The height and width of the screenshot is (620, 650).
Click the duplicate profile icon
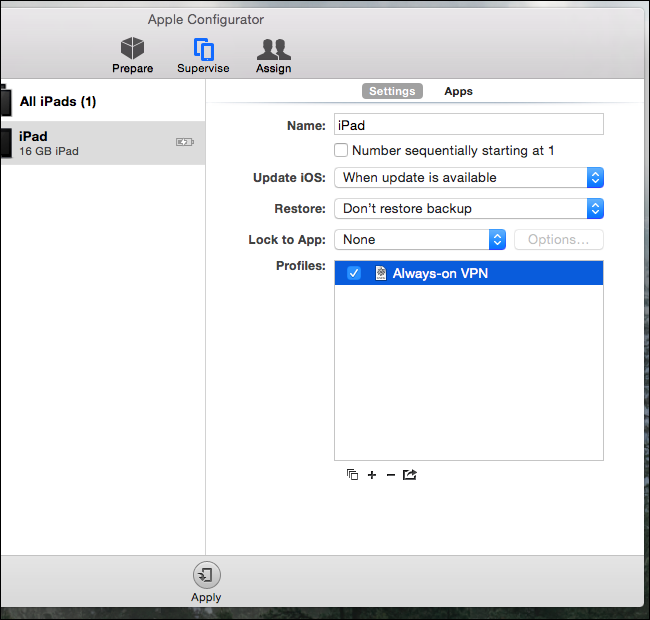pyautogui.click(x=352, y=475)
